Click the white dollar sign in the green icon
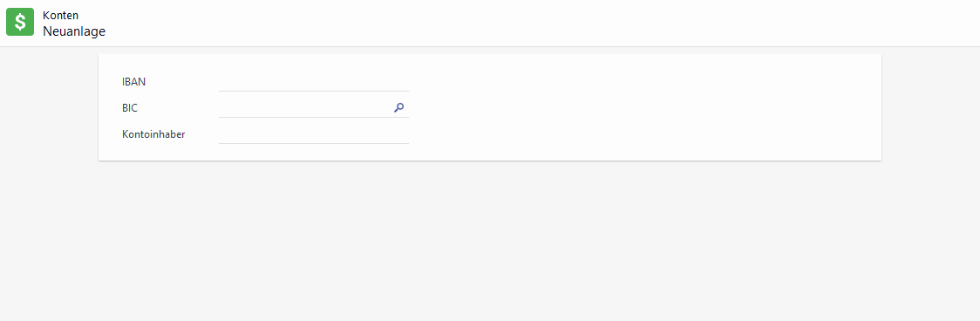 pyautogui.click(x=20, y=22)
